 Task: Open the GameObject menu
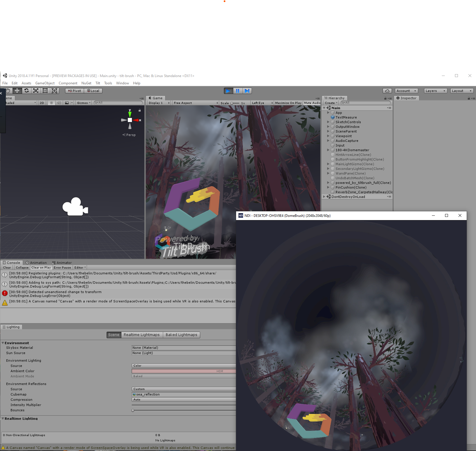tap(45, 83)
